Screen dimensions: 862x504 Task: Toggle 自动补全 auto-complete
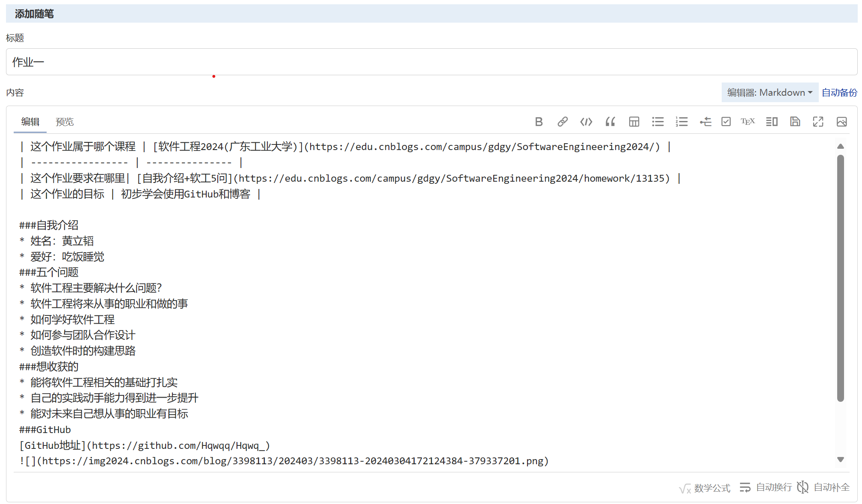click(823, 487)
